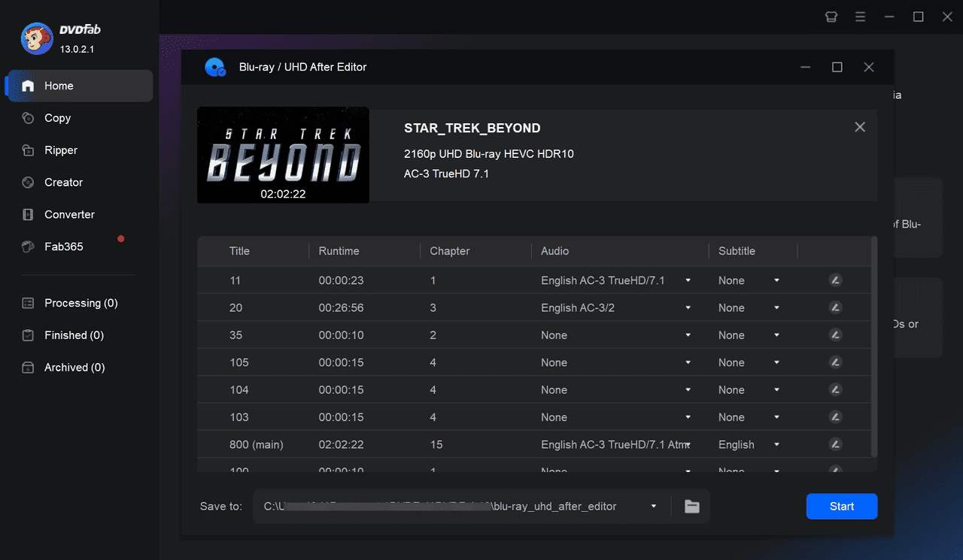Click the Subtitle column header
This screenshot has height=560, width=963.
(737, 251)
